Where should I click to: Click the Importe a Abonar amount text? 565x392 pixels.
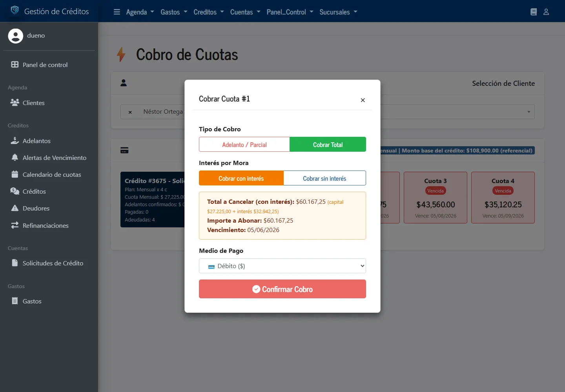tap(279, 221)
